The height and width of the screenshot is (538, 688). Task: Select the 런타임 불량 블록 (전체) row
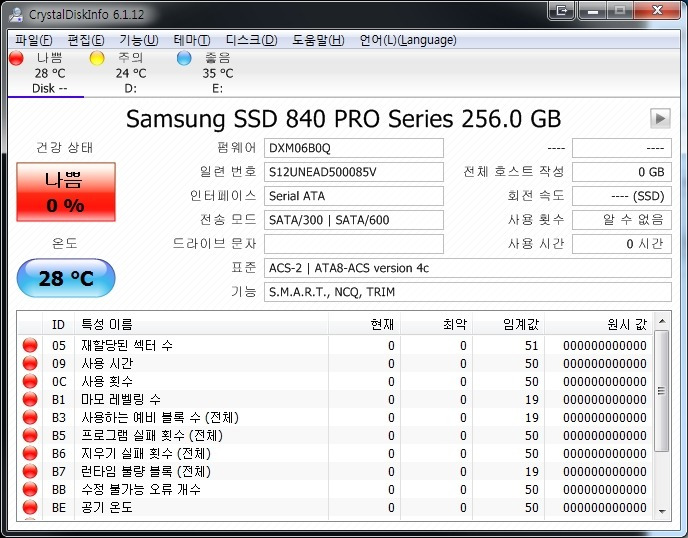[x=335, y=471]
